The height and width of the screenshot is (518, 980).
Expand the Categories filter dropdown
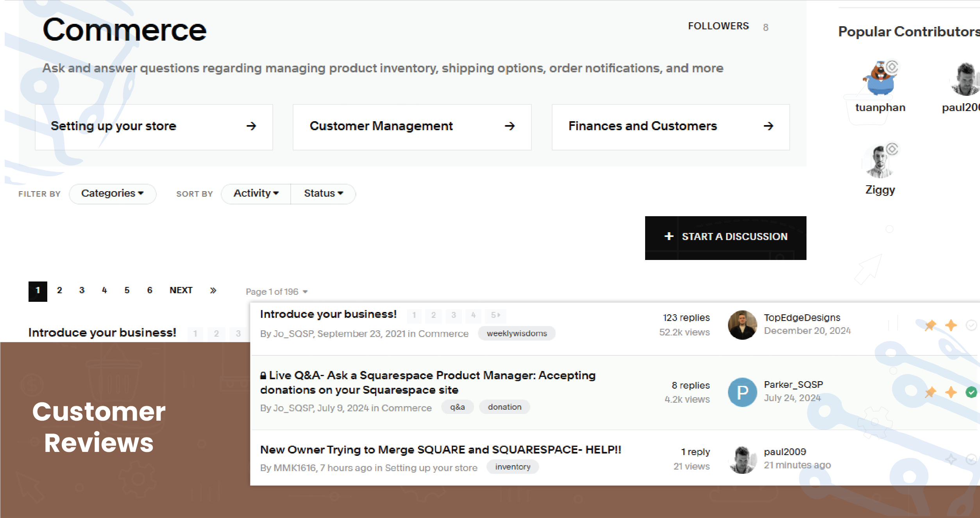(x=111, y=193)
